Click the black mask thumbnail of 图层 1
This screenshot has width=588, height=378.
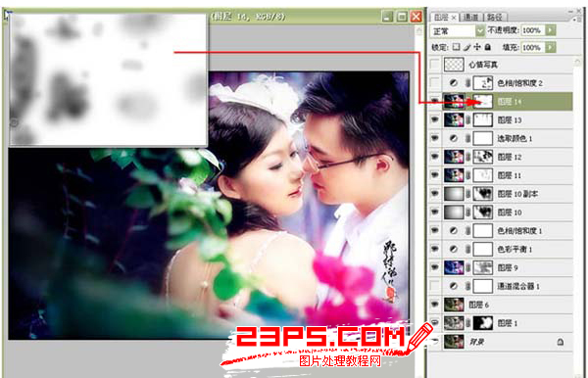click(482, 323)
